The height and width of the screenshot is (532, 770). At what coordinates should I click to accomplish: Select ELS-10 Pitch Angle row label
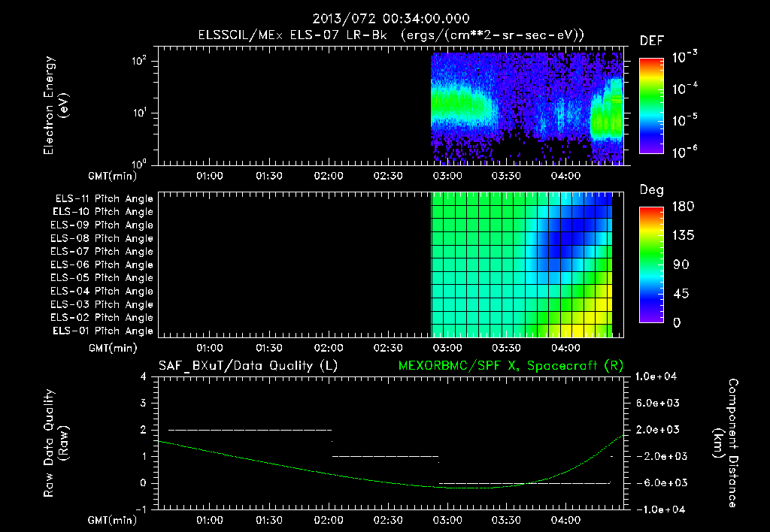[103, 212]
